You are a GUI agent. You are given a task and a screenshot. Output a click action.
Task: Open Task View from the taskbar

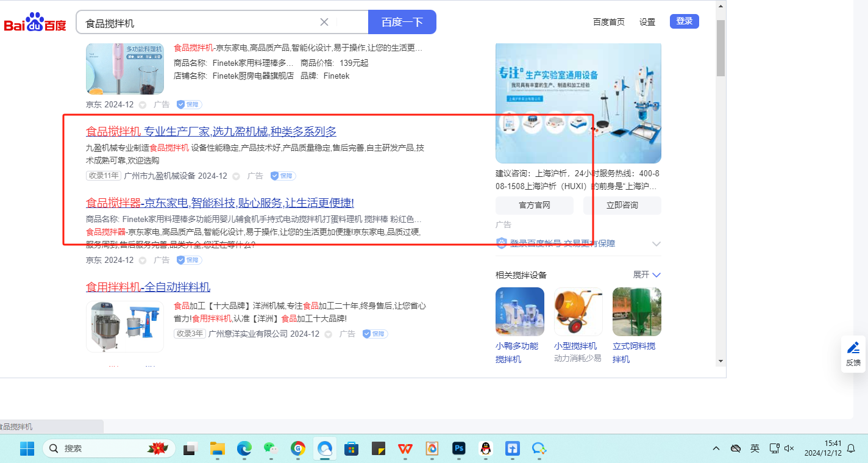191,449
